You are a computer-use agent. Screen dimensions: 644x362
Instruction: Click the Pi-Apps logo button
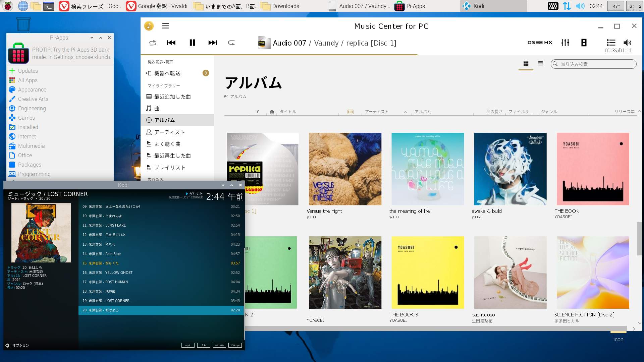click(18, 53)
